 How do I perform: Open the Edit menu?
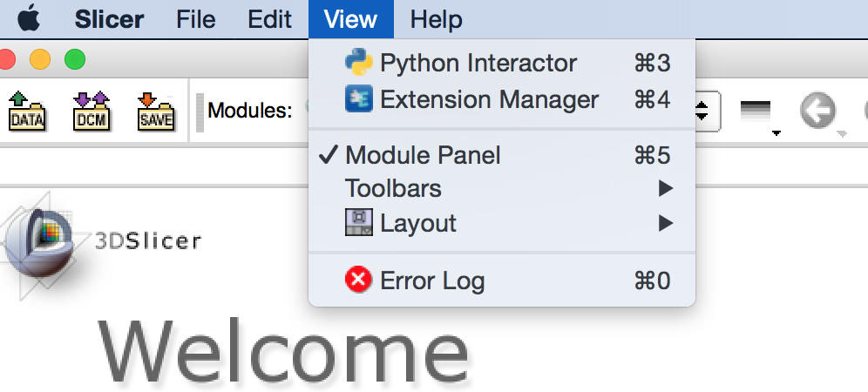269,19
